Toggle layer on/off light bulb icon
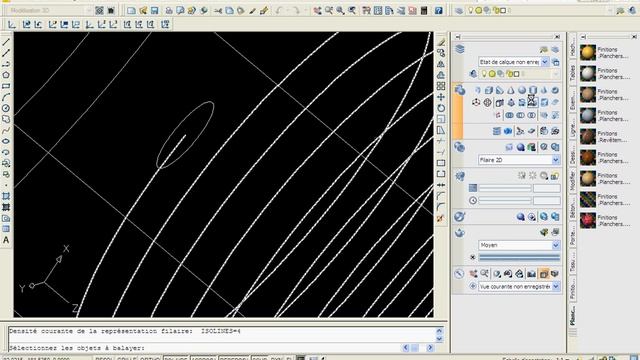This screenshot has height=360, width=640. (484, 74)
